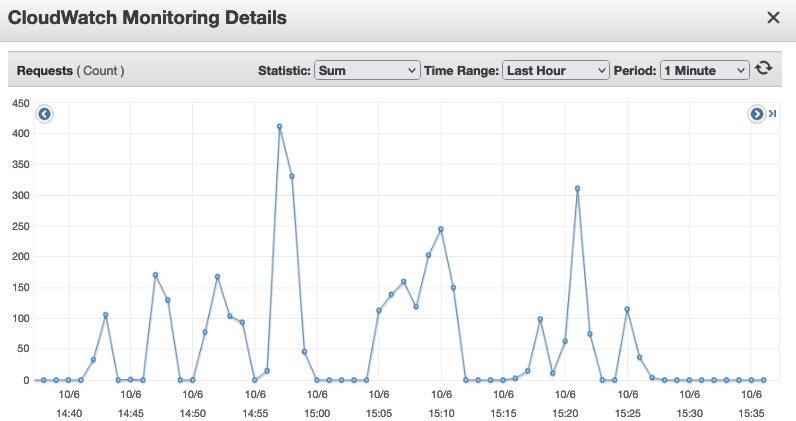Click the 200 y-axis label
796x421 pixels.
(21, 256)
